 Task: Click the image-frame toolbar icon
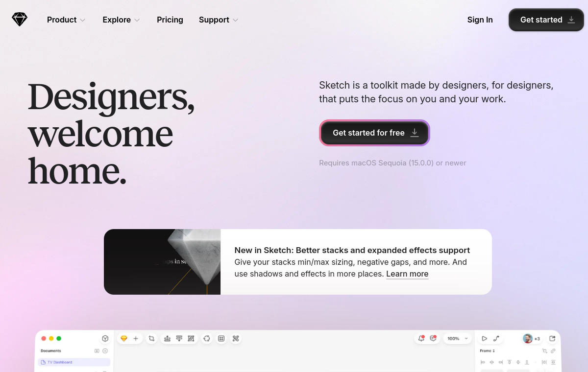pos(191,338)
